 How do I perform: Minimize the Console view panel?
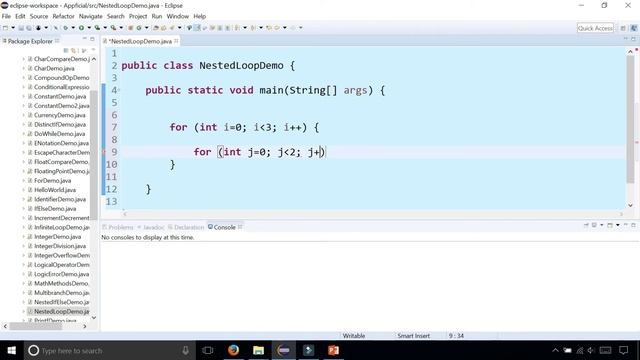tap(626, 225)
